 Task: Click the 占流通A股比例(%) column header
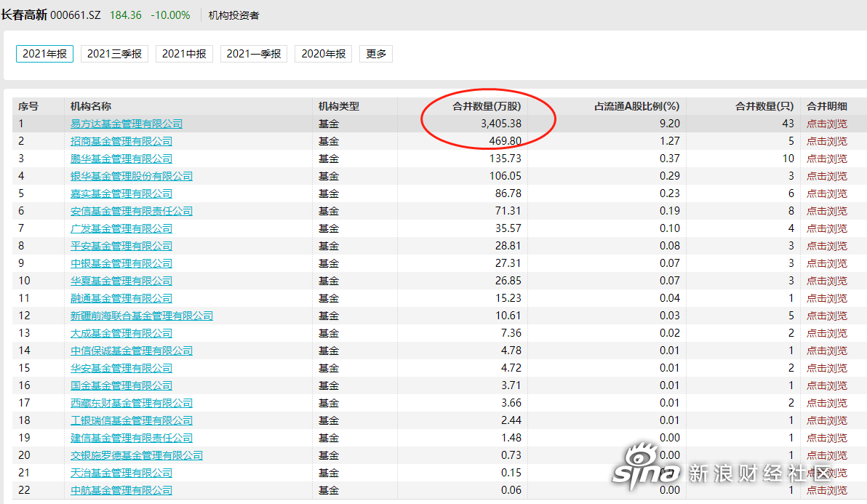coord(637,106)
